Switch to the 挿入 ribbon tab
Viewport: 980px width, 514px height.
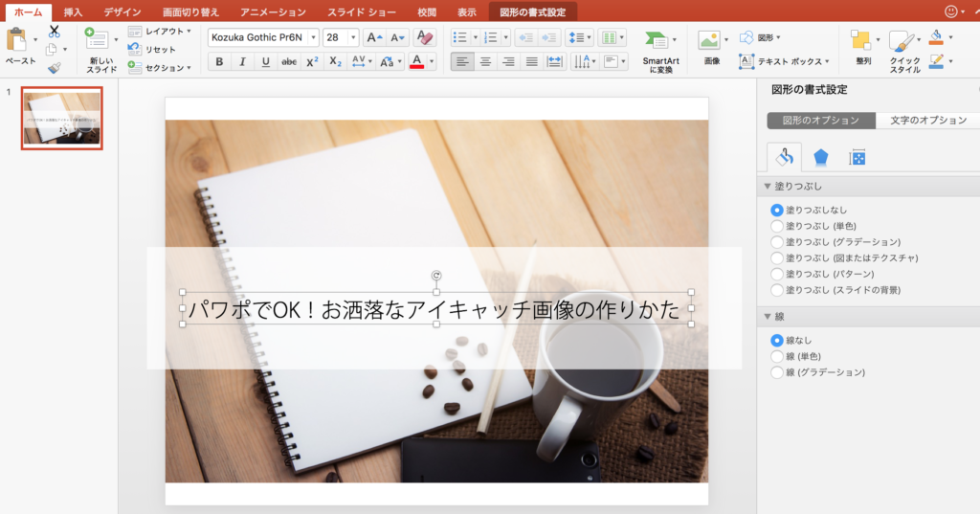73,12
